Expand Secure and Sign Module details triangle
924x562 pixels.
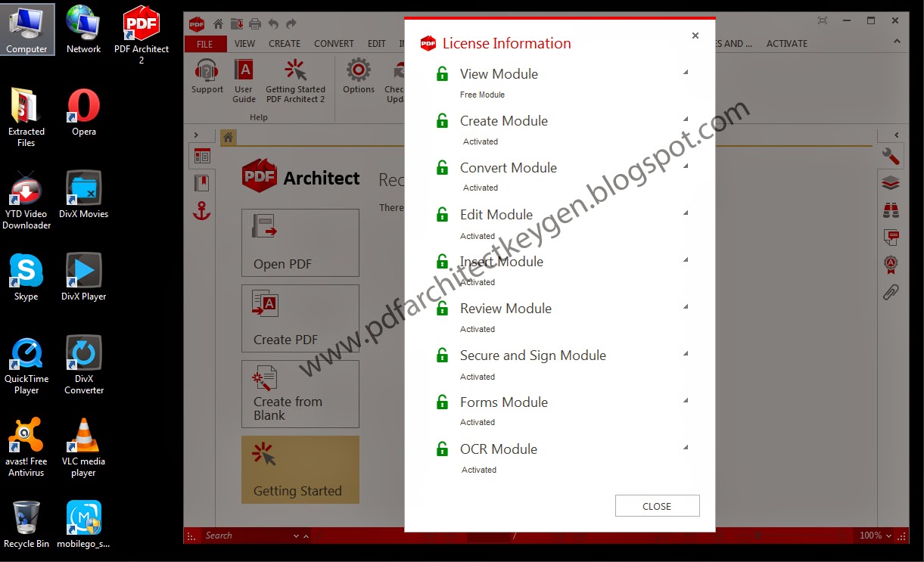(x=686, y=354)
